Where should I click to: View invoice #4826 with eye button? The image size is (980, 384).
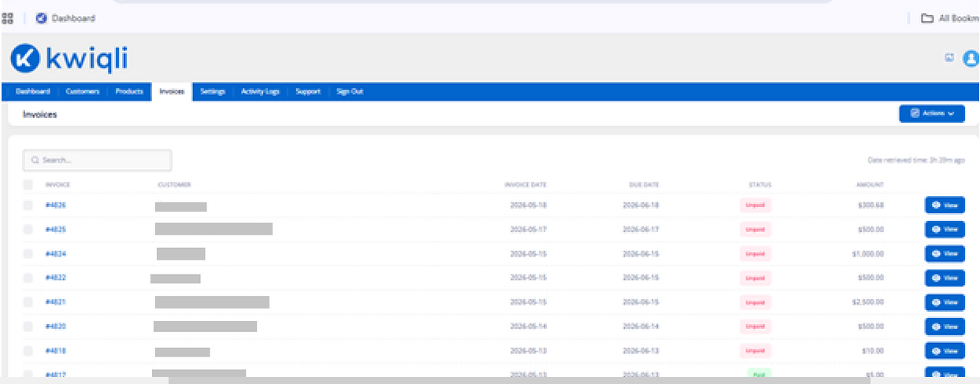(945, 205)
